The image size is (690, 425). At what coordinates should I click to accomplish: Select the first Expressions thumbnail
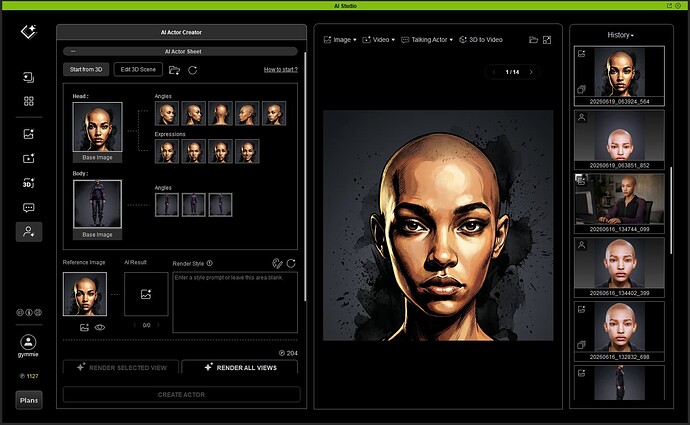point(167,151)
